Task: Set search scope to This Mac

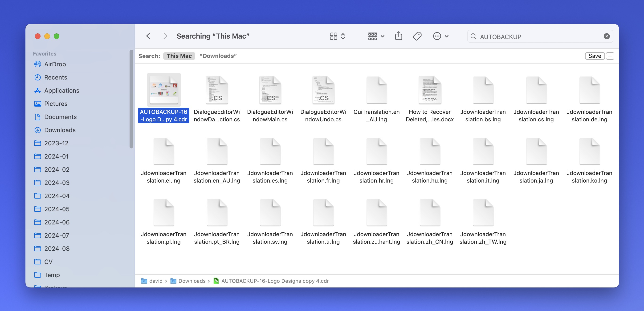Action: (x=179, y=56)
